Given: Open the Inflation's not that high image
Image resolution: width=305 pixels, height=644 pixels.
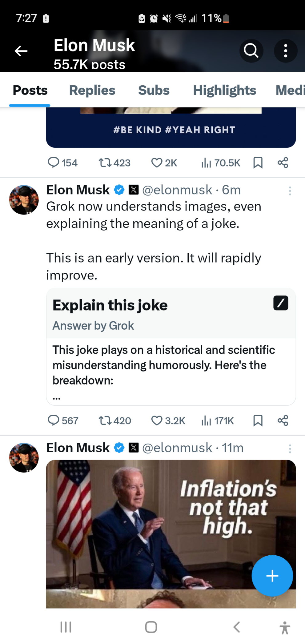Looking at the screenshot, I should pyautogui.click(x=154, y=523).
